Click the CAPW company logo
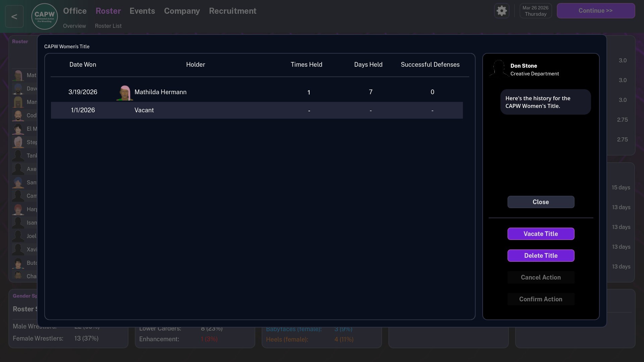 tap(45, 16)
